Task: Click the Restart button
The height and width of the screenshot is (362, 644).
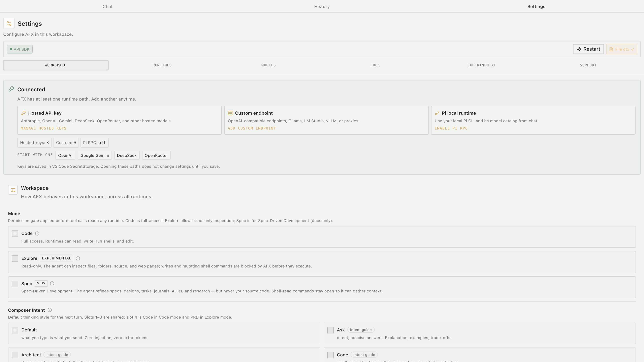Action: pos(588,49)
